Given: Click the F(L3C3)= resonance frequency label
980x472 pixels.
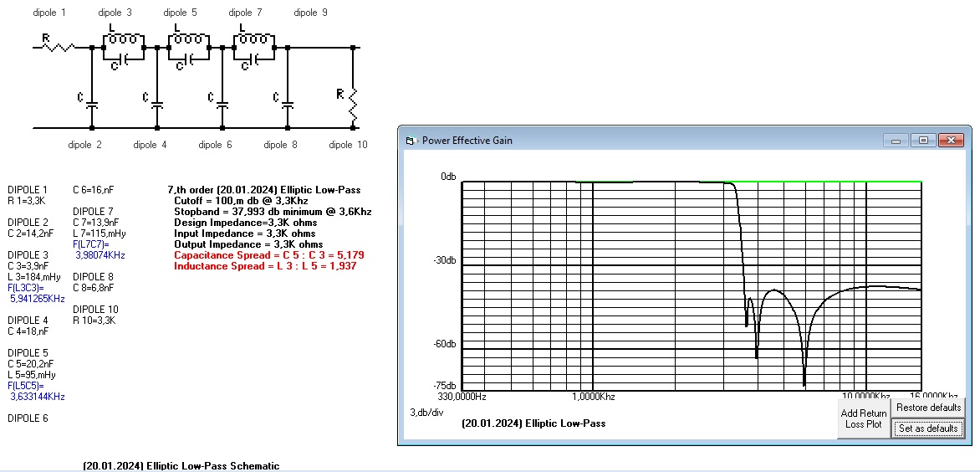Looking at the screenshot, I should (26, 287).
